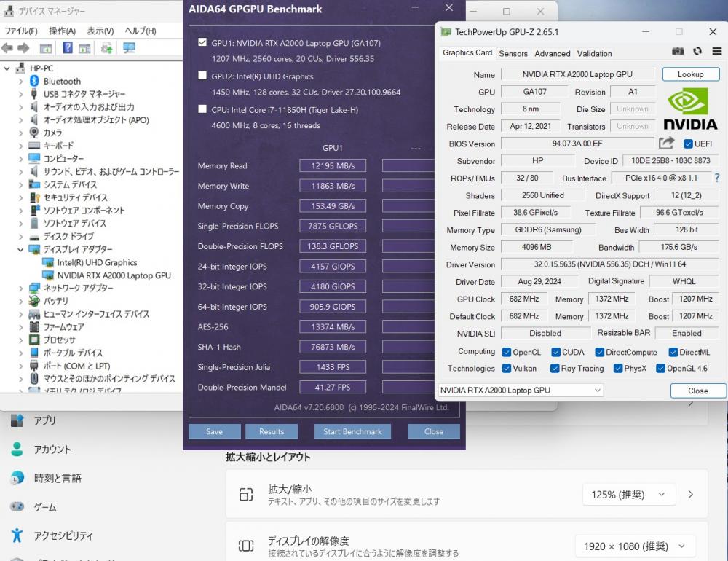Check the CPU Intel Core i7-11850H checkbox
The image size is (728, 561).
point(202,109)
